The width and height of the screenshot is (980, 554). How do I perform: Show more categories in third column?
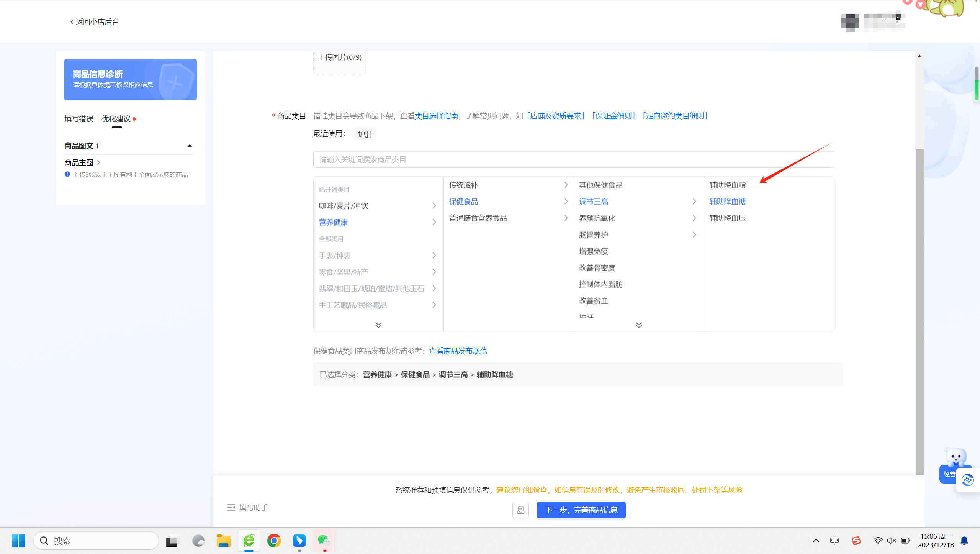click(639, 325)
